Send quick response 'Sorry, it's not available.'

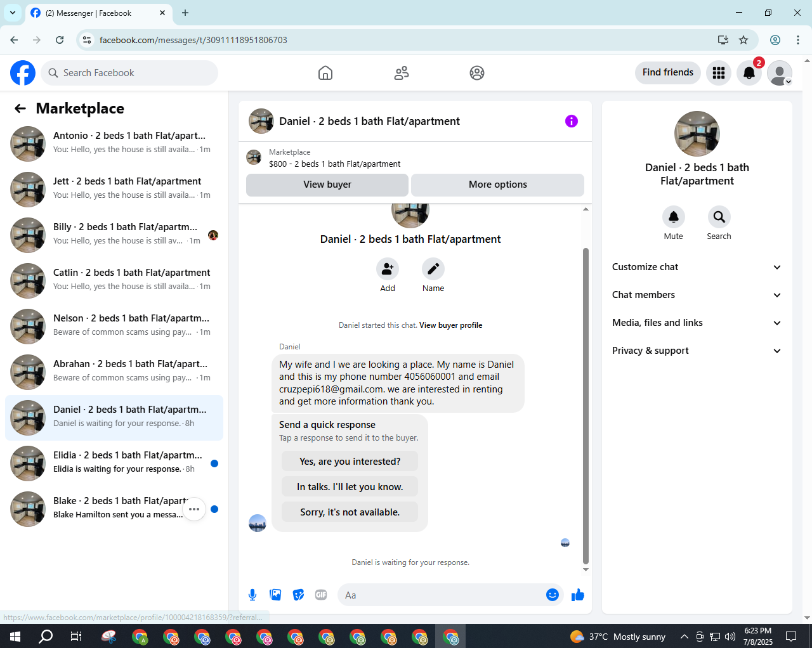pyautogui.click(x=350, y=512)
